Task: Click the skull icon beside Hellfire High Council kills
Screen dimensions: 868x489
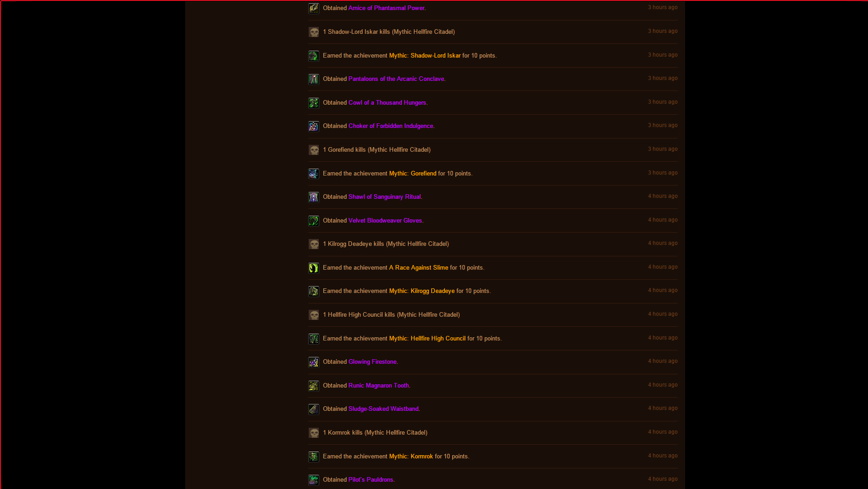Action: [314, 315]
